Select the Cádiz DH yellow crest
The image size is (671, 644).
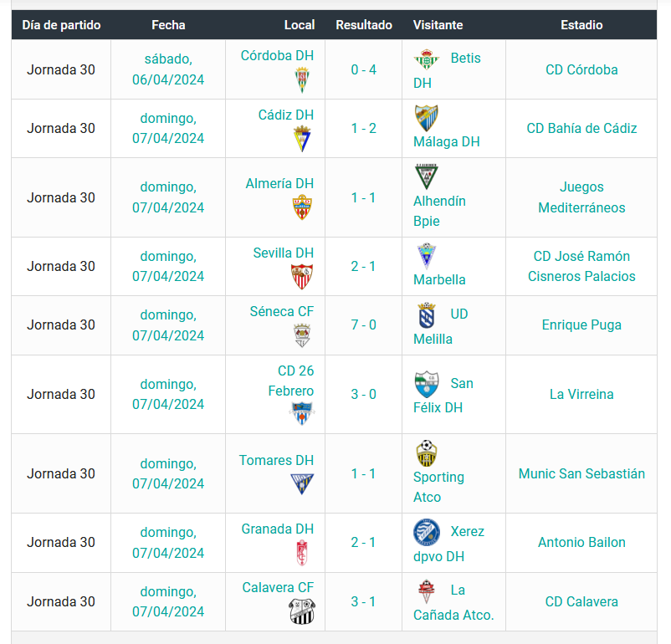click(302, 139)
